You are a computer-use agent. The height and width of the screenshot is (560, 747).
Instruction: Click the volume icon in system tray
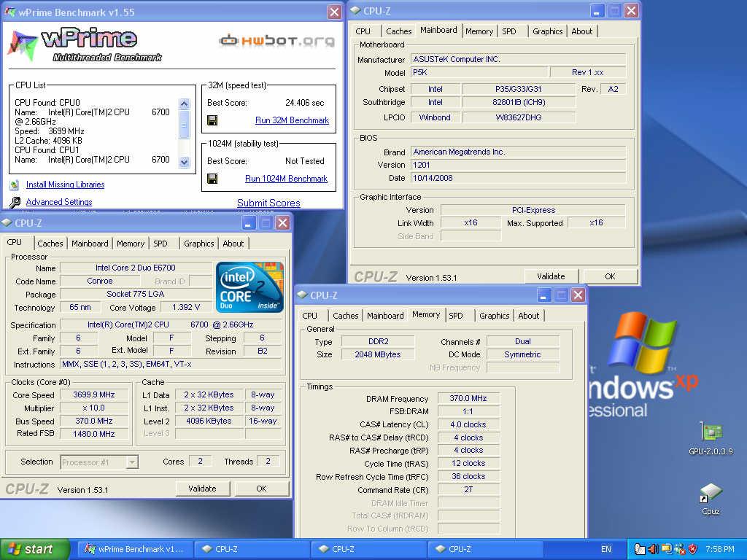[x=653, y=549]
